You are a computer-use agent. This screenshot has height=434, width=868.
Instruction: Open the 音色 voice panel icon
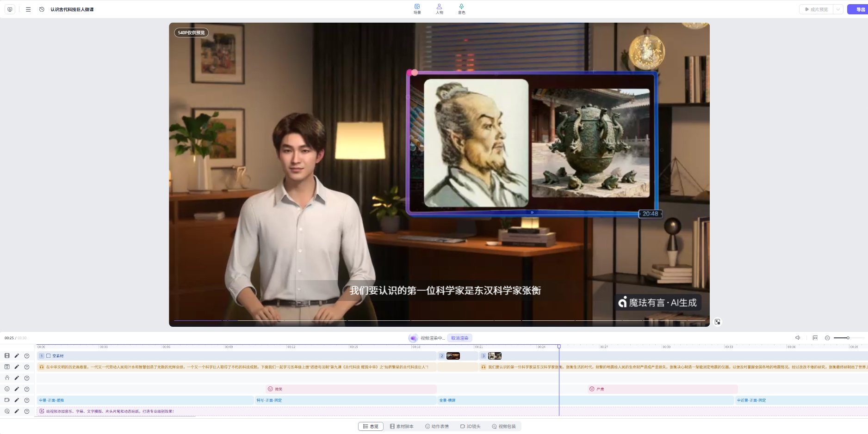[x=461, y=9]
